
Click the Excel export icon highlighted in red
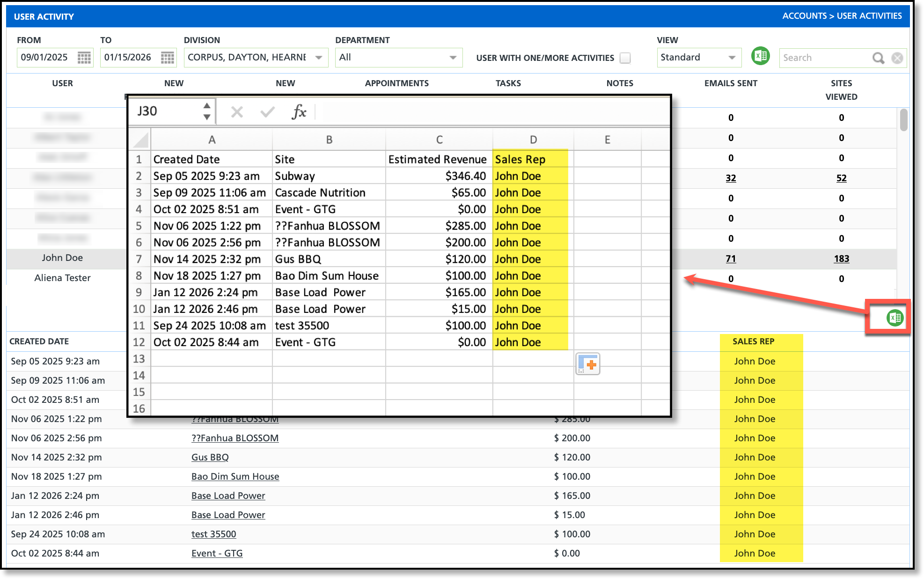pyautogui.click(x=895, y=318)
